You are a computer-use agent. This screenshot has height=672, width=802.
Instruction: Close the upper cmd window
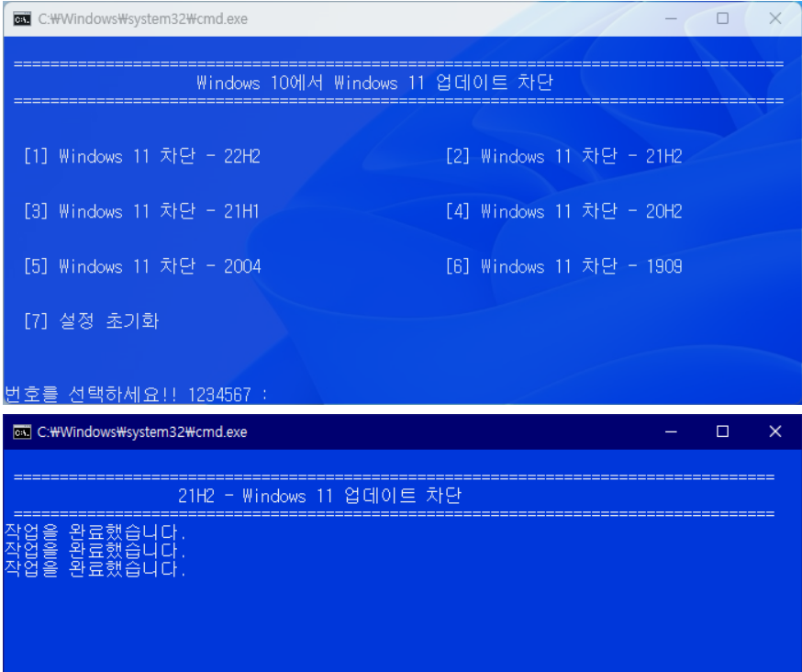[774, 18]
